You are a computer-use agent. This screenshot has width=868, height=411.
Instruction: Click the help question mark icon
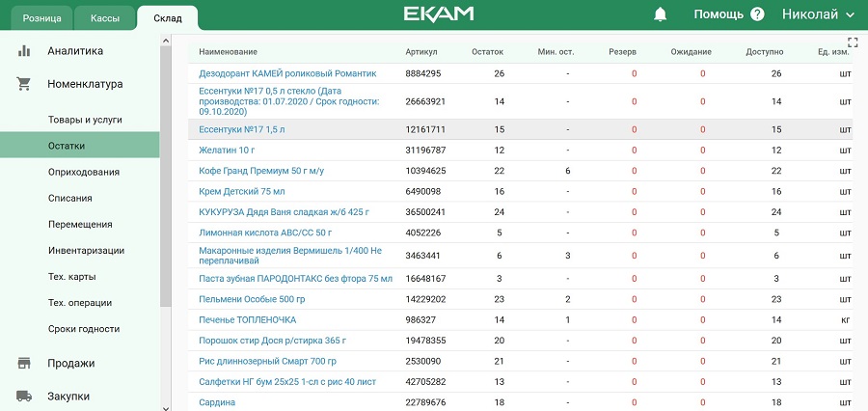[757, 14]
